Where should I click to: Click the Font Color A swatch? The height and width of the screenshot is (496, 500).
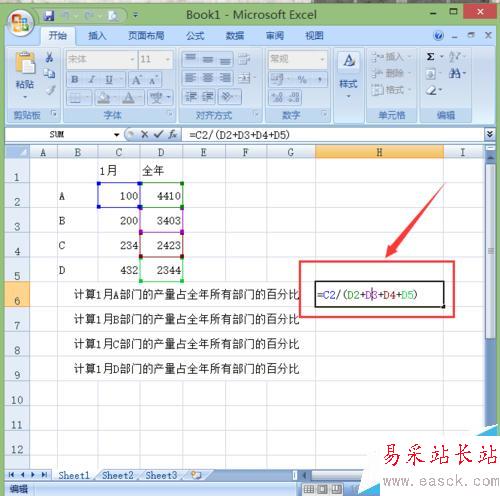(x=128, y=98)
